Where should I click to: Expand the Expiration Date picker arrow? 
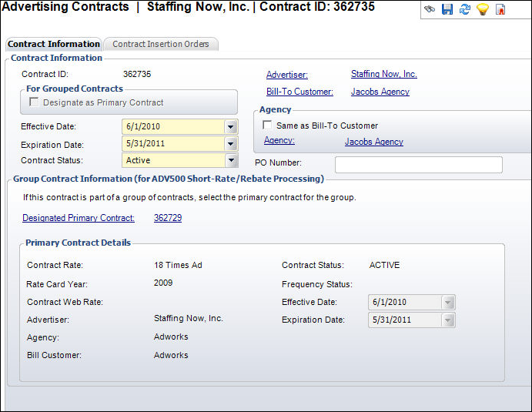click(x=231, y=143)
